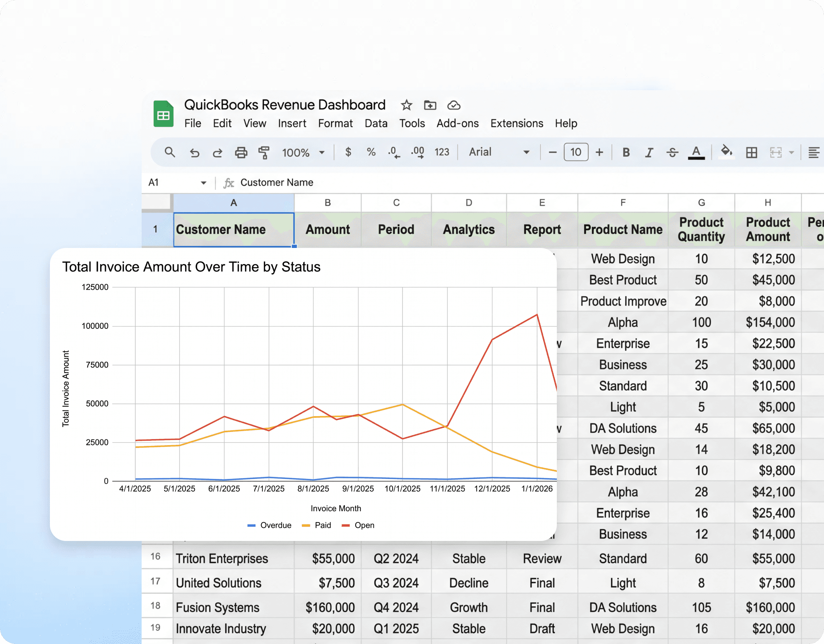Click the font size field showing 10
Viewport: 824px width, 644px height.
(576, 152)
